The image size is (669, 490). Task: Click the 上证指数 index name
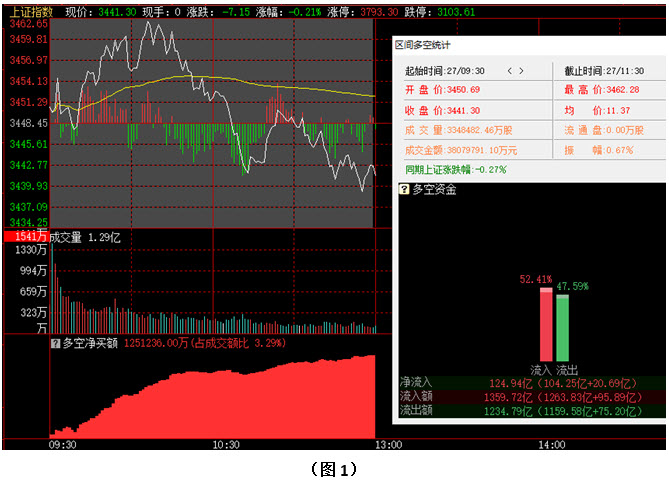pyautogui.click(x=31, y=12)
